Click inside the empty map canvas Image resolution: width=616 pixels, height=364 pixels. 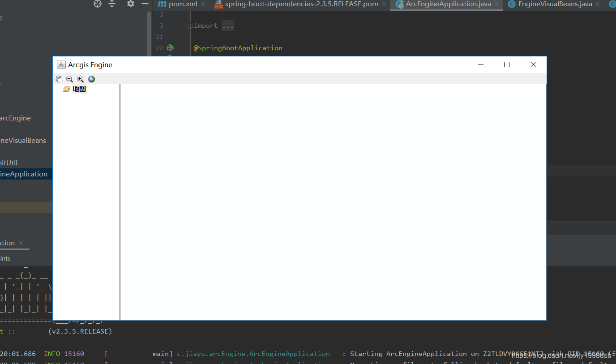(x=333, y=202)
